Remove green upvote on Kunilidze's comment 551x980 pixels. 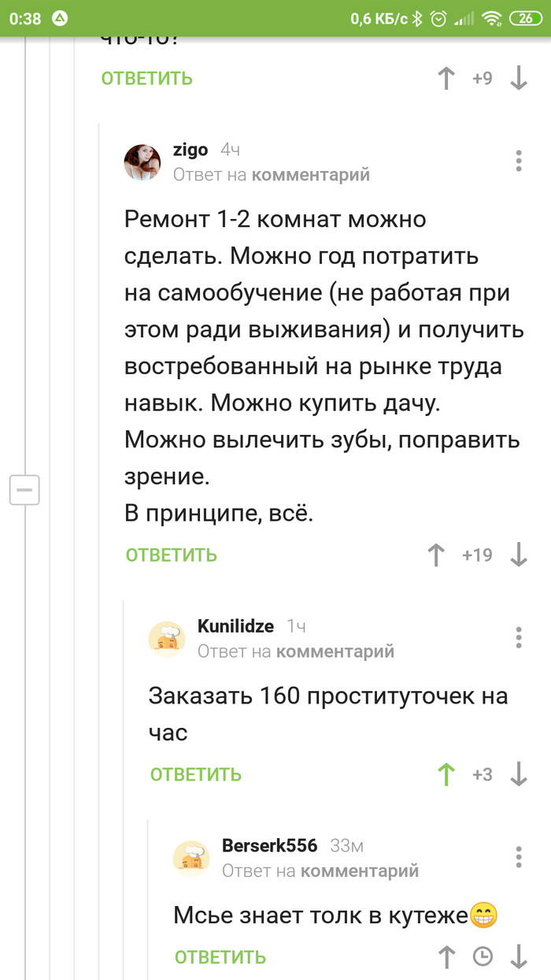click(x=446, y=774)
